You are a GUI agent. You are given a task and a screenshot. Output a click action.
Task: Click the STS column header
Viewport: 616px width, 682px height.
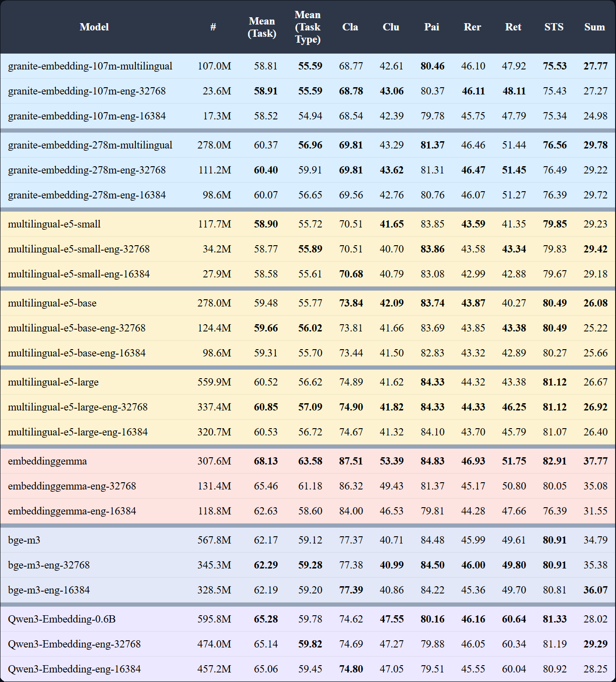coord(554,27)
